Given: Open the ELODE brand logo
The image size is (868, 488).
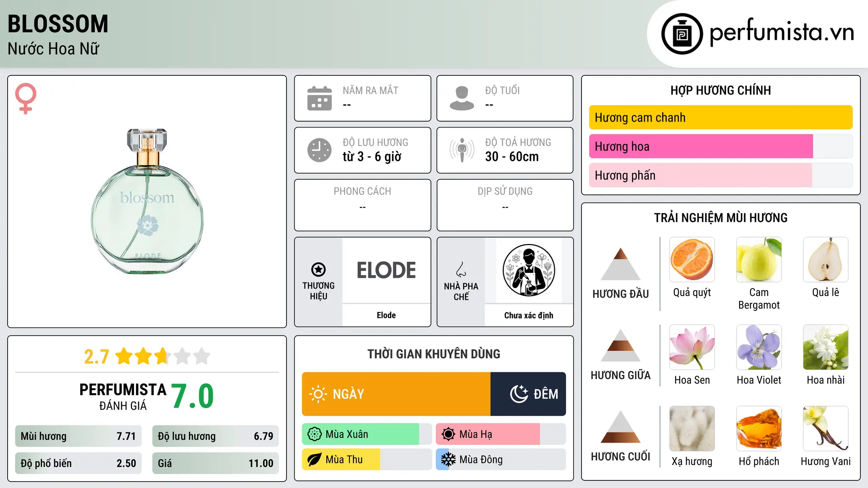Looking at the screenshot, I should click(x=386, y=270).
